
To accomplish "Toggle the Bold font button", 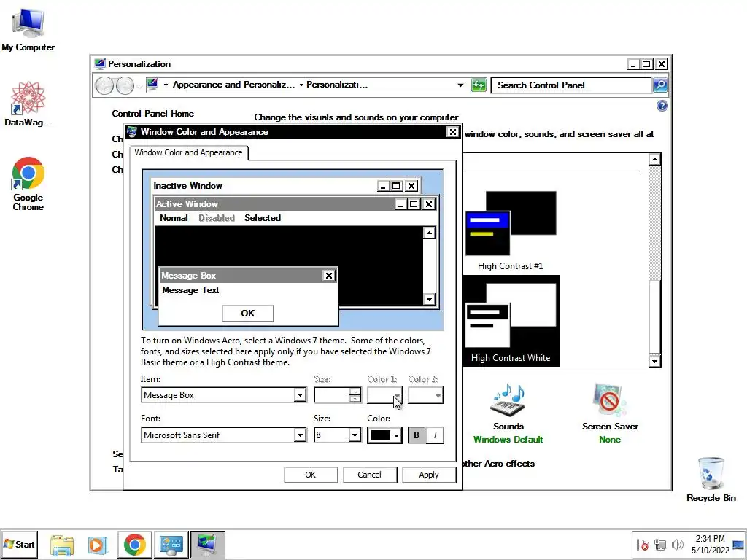I will (417, 435).
